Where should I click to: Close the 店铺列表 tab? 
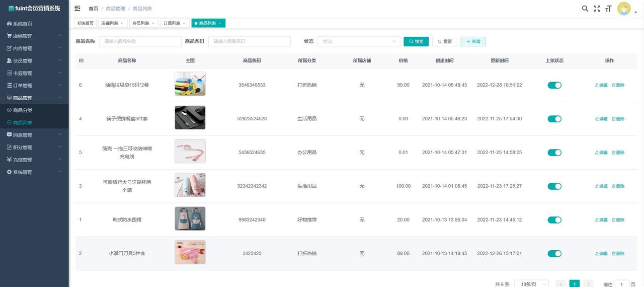click(x=122, y=23)
